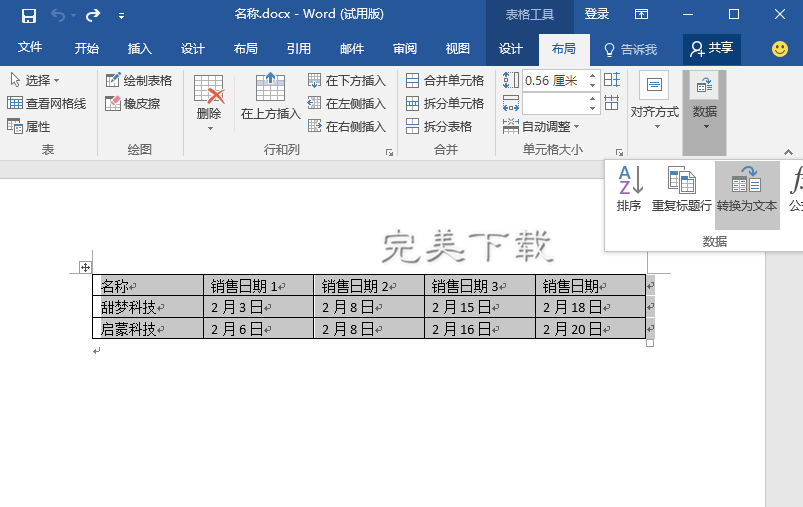Click the table cell 2月20日
Image resolution: width=803 pixels, height=507 pixels.
coord(590,328)
